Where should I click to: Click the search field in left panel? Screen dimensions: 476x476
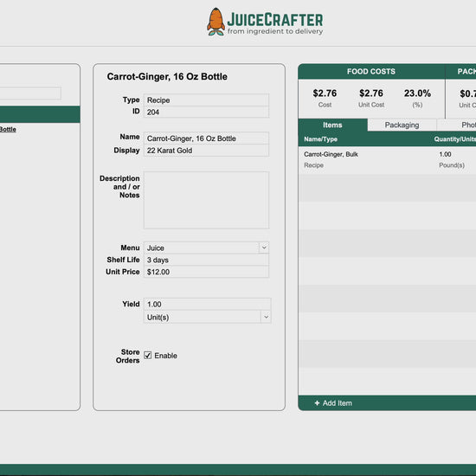[30, 93]
